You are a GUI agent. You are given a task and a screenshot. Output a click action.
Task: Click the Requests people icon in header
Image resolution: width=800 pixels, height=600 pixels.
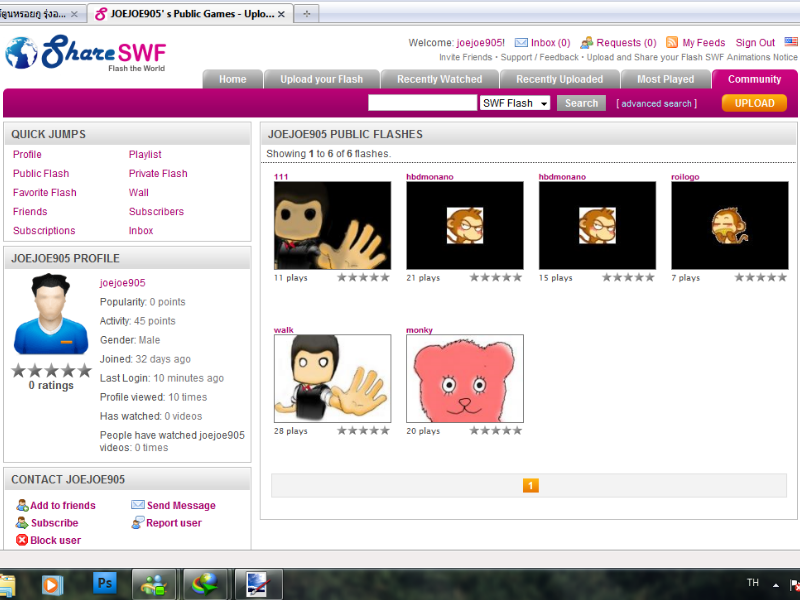point(587,43)
